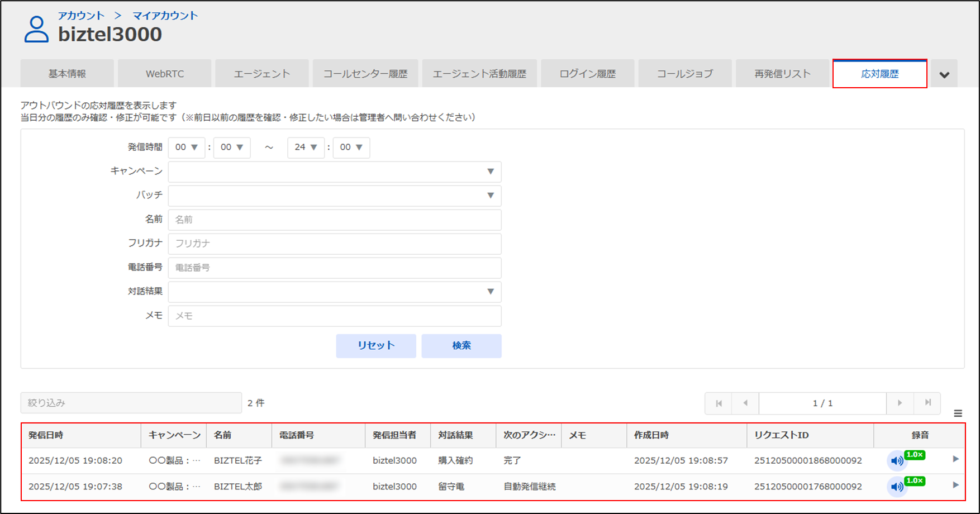Open the 再発信リスト tab
The image size is (980, 514).
click(x=782, y=74)
